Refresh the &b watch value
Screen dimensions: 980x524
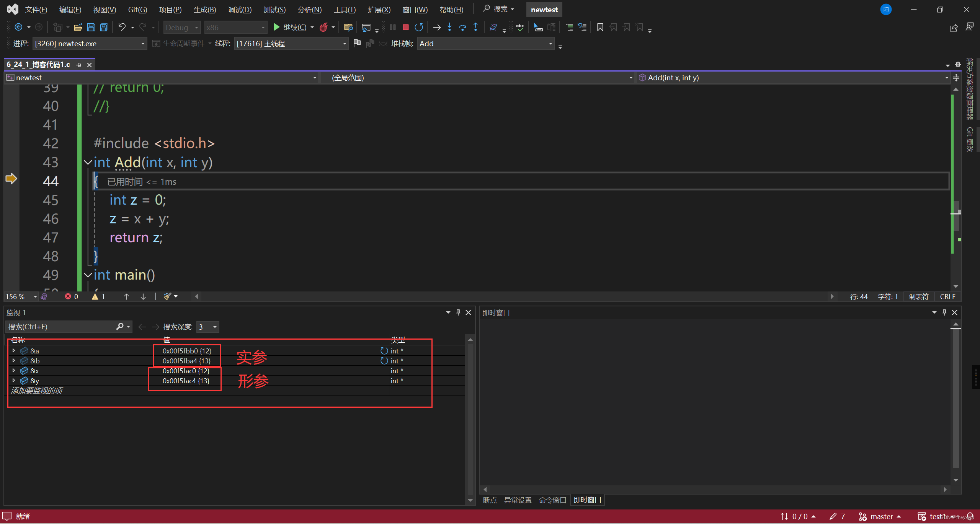[384, 361]
